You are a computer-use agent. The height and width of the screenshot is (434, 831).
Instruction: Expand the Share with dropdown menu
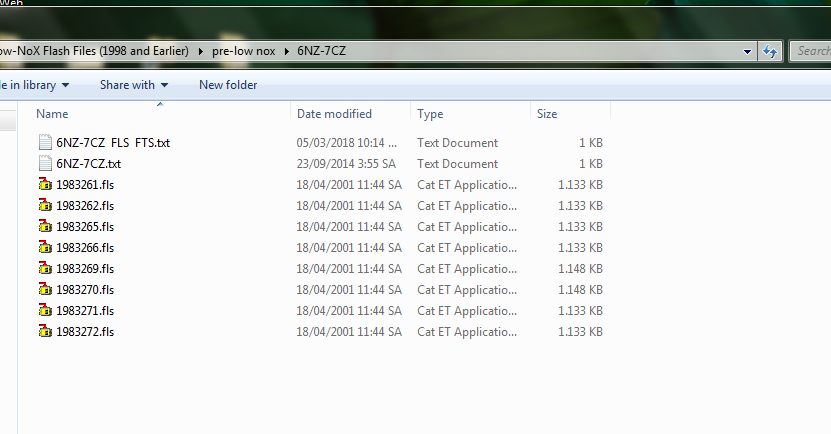click(x=134, y=85)
